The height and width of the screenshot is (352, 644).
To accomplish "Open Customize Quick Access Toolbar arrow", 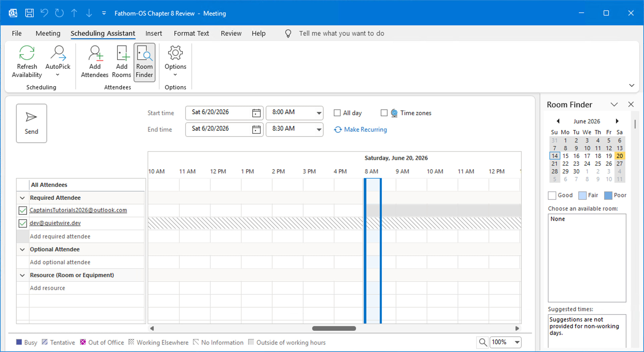I will click(x=104, y=13).
